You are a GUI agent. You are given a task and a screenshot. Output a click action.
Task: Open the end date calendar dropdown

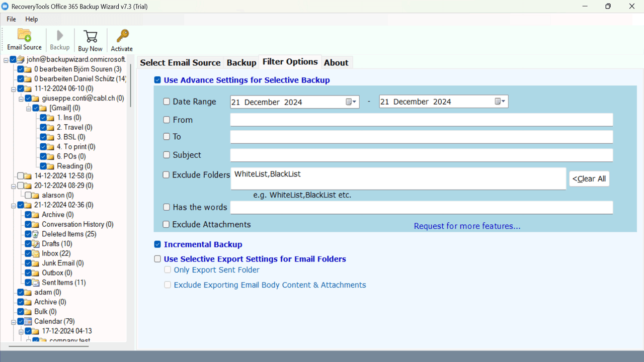pyautogui.click(x=500, y=102)
